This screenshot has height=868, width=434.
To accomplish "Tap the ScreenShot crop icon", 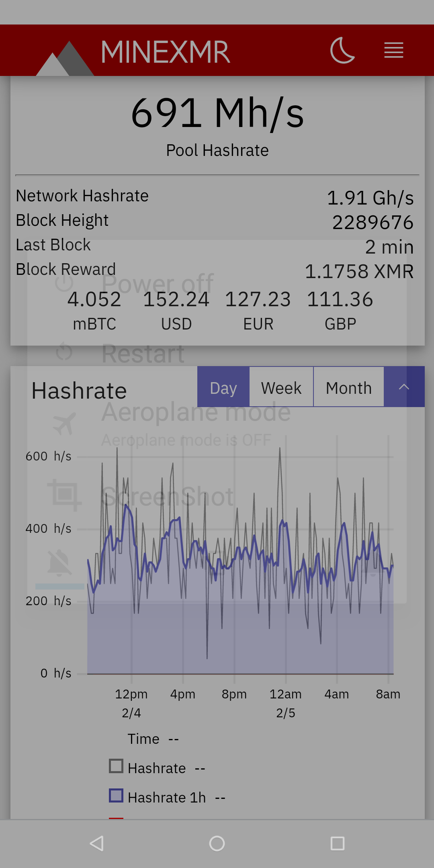I will (x=64, y=495).
